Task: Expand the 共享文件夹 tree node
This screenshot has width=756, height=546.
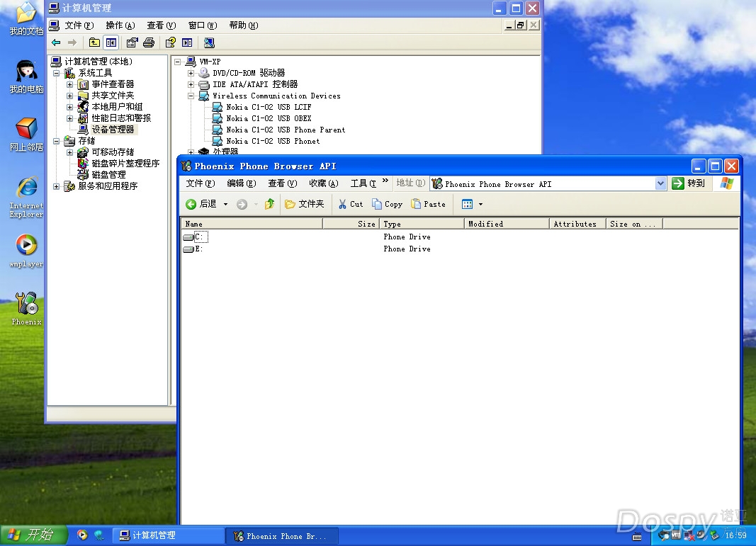Action: (x=70, y=96)
